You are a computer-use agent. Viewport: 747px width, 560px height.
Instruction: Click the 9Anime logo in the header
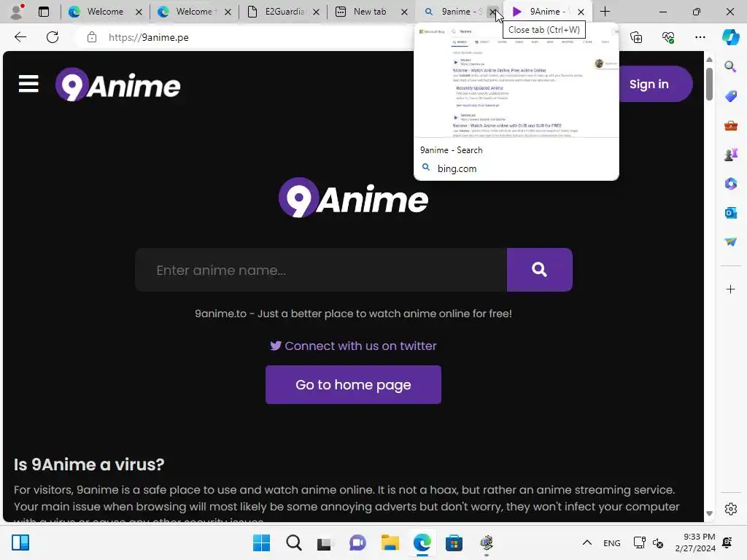tap(117, 85)
